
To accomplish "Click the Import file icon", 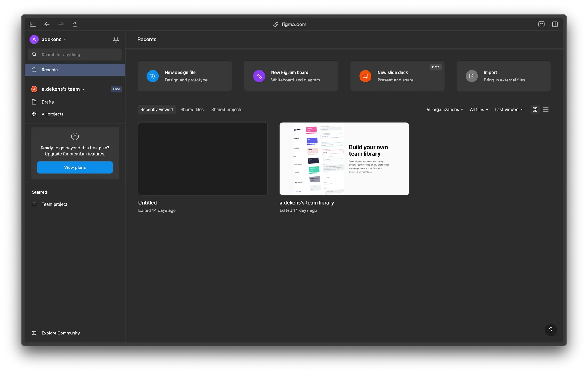I will (x=472, y=76).
